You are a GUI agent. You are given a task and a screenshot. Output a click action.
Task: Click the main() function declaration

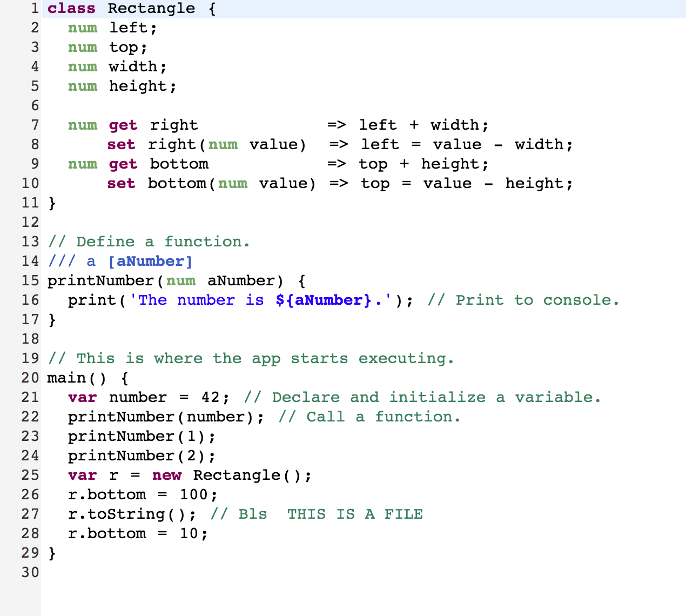(77, 378)
